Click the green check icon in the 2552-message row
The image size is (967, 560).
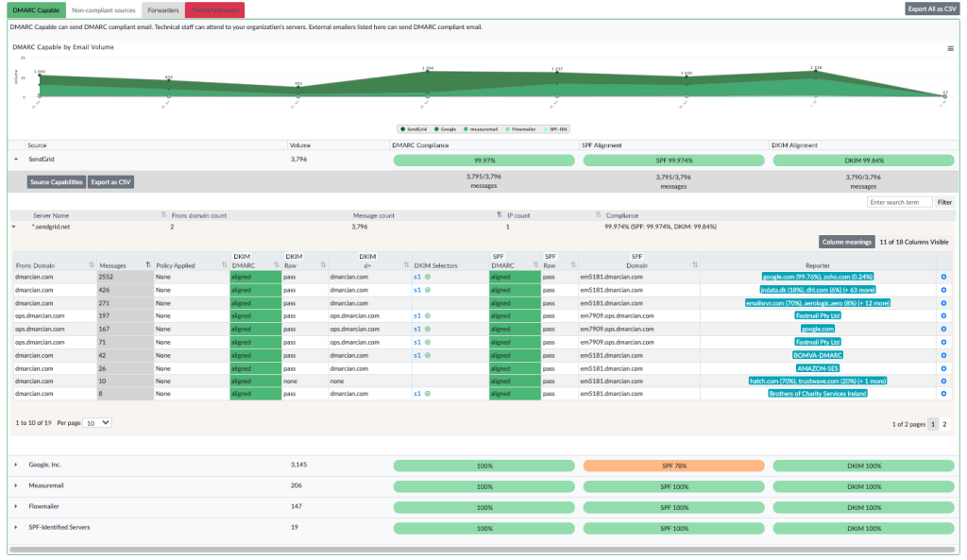click(x=428, y=277)
